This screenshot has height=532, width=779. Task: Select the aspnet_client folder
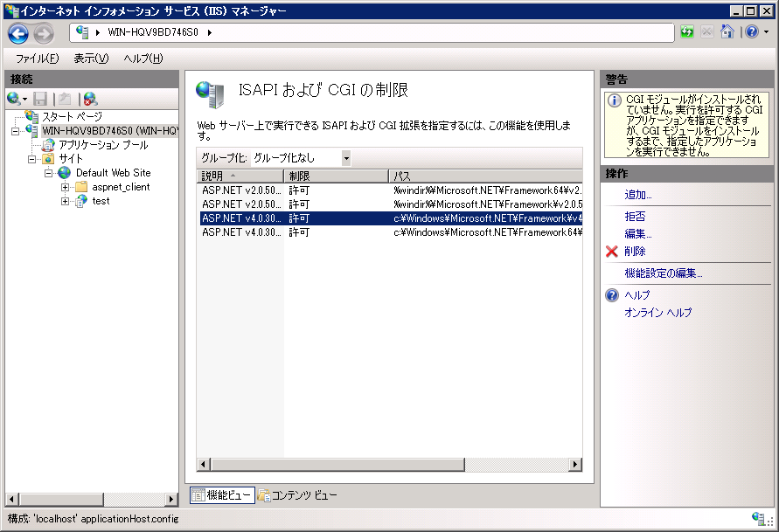[x=121, y=187]
